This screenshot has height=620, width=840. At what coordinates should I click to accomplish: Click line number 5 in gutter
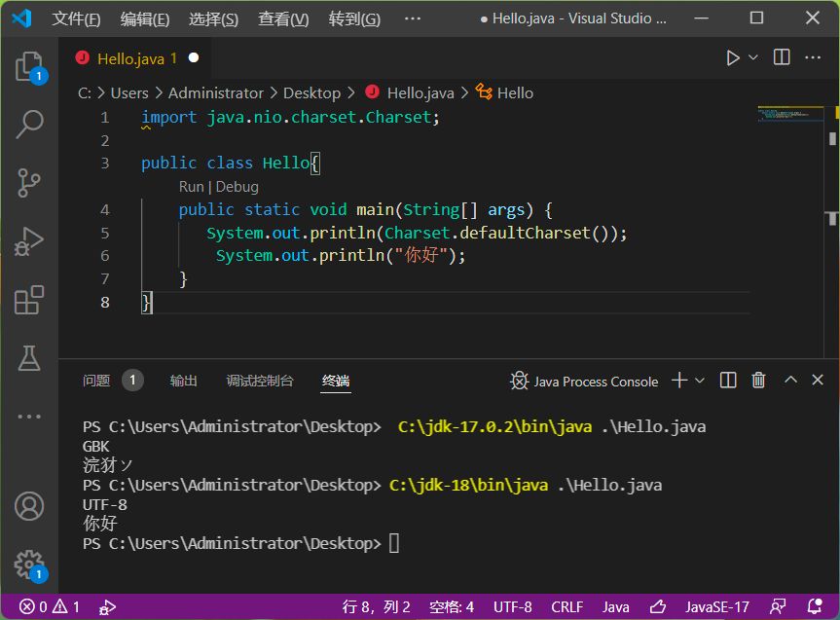point(105,233)
